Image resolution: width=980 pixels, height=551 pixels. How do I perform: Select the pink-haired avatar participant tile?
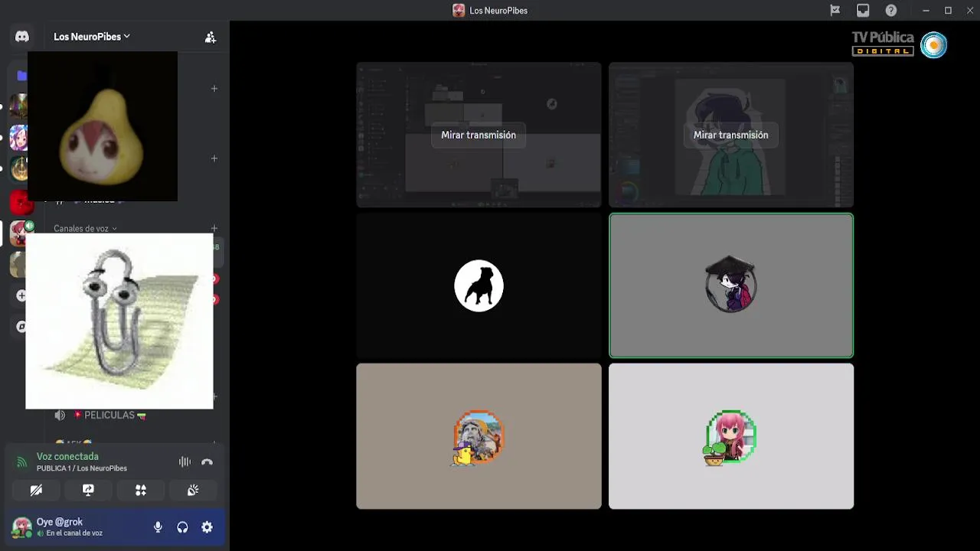(x=731, y=436)
